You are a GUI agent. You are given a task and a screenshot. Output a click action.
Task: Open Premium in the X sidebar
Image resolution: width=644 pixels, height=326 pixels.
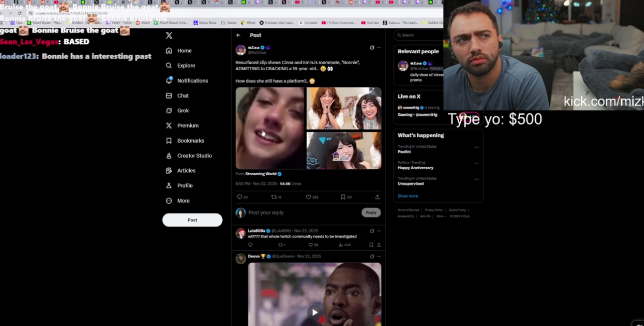[182, 125]
